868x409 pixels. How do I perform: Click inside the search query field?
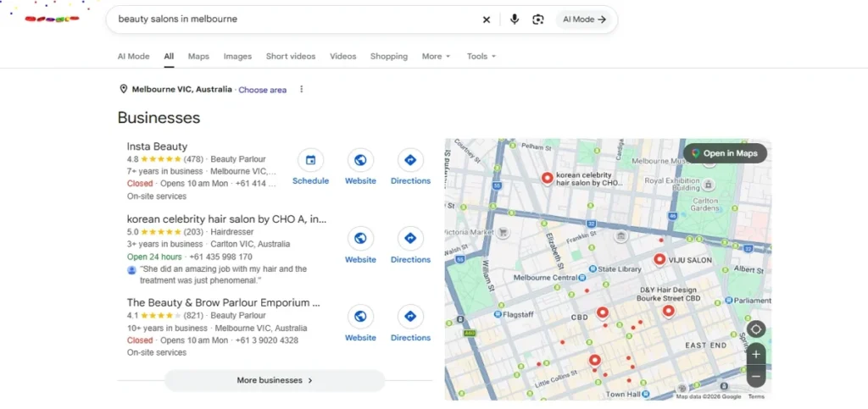pyautogui.click(x=296, y=19)
